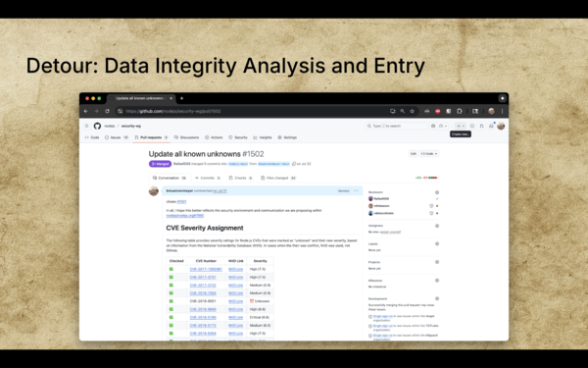Open the commenter avatar beside the first comment
This screenshot has width=588, height=368.
click(154, 191)
